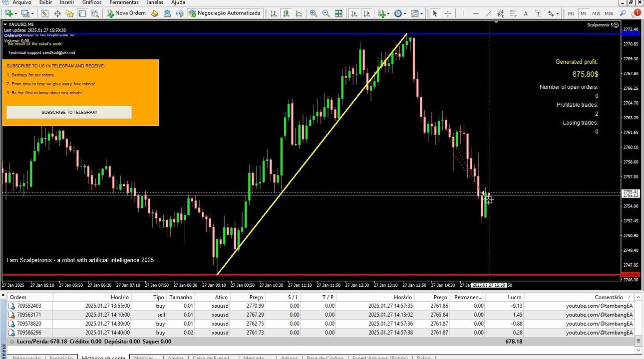This screenshot has width=644, height=359.
Task: Select the cursor arrow tool
Action: (435, 13)
